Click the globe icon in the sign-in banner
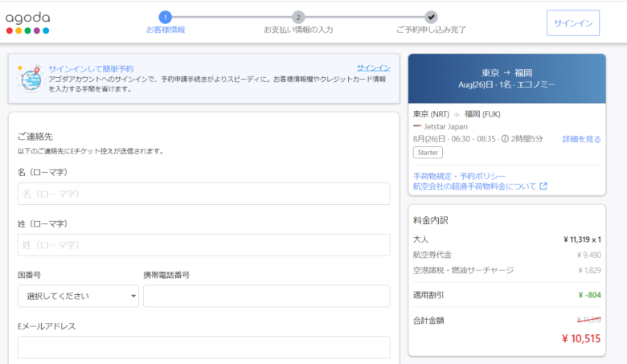The image size is (627, 364). tap(31, 79)
